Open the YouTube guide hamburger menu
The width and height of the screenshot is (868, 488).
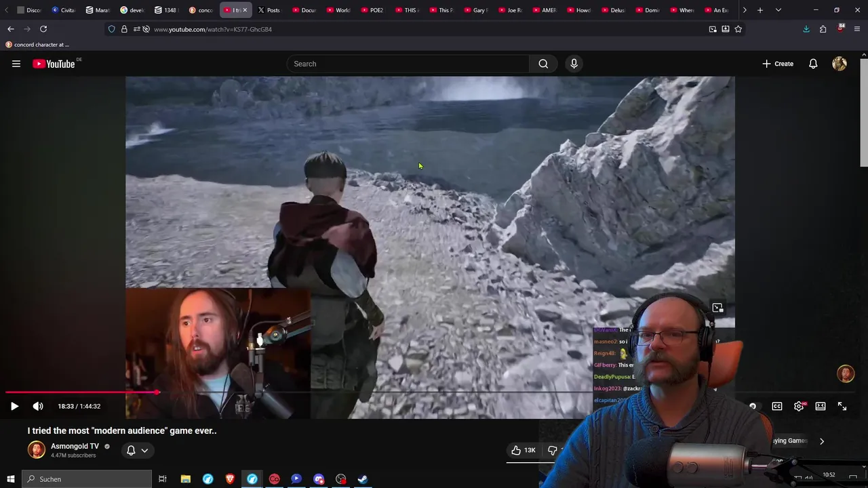click(16, 64)
